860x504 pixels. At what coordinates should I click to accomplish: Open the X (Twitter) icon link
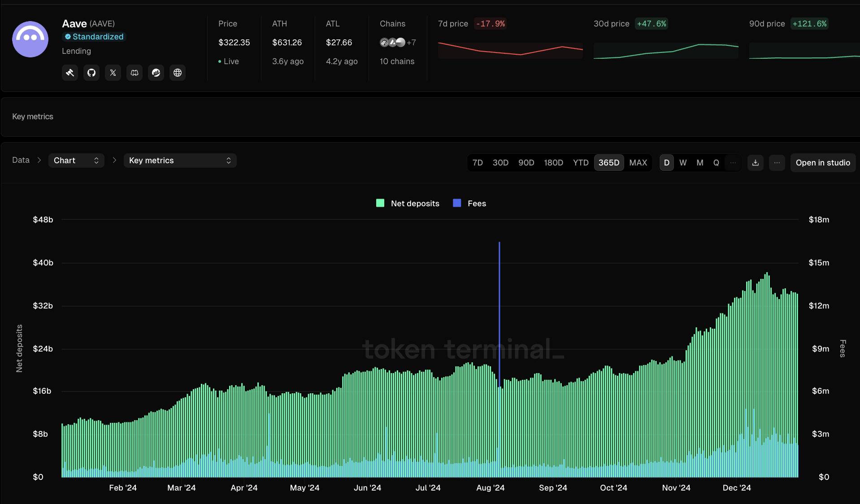point(113,73)
